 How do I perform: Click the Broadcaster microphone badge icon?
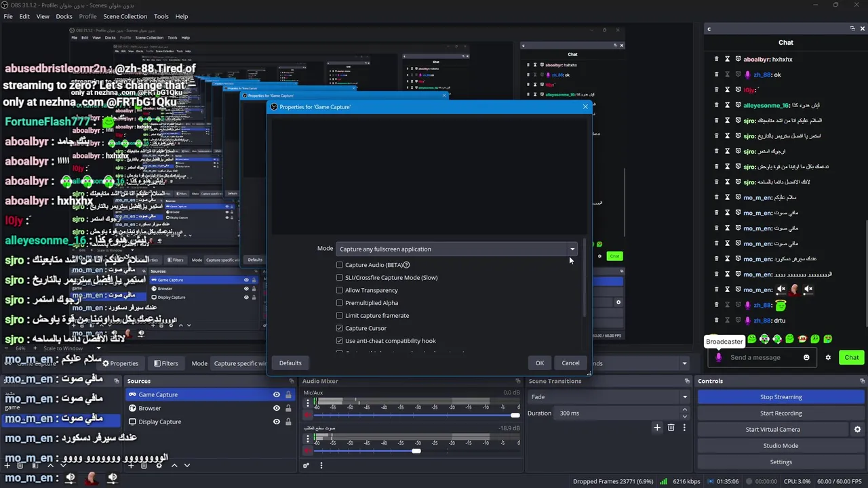click(x=718, y=357)
